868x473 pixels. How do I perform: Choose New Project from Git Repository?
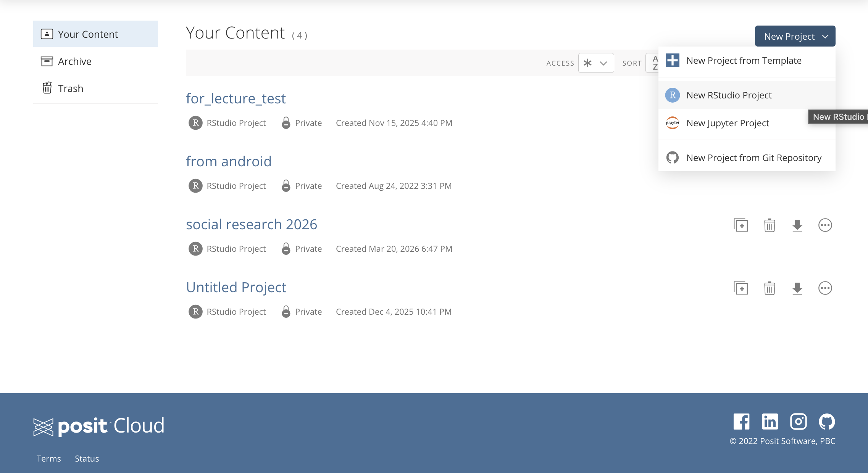pos(753,158)
